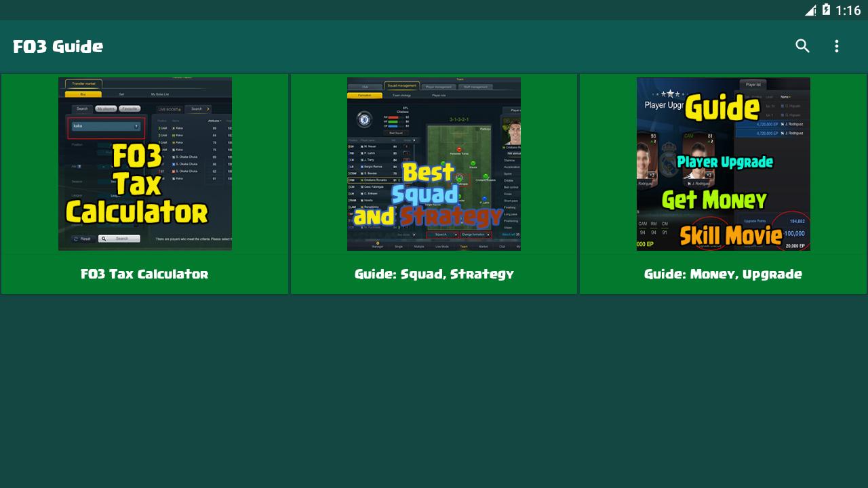Screen dimensions: 868x488
Task: Tap the 1:16 clock in status bar
Action: pyautogui.click(x=848, y=10)
